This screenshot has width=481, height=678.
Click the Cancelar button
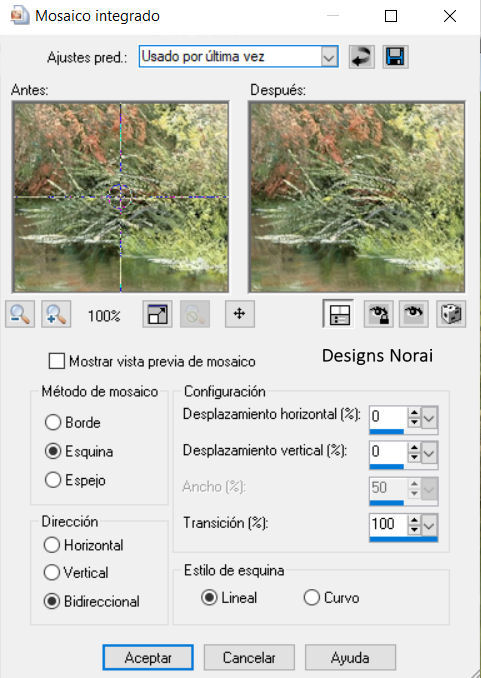(x=249, y=658)
